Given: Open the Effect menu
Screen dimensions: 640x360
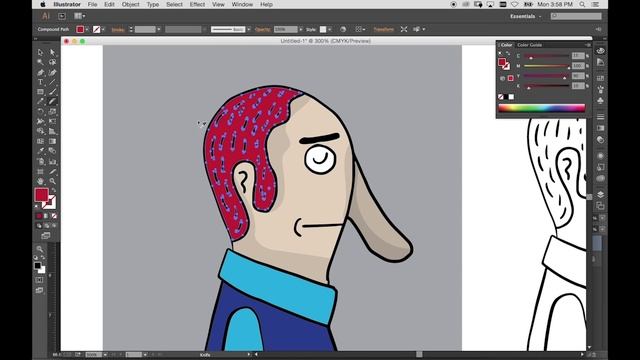Looking at the screenshot, I should pyautogui.click(x=197, y=4).
